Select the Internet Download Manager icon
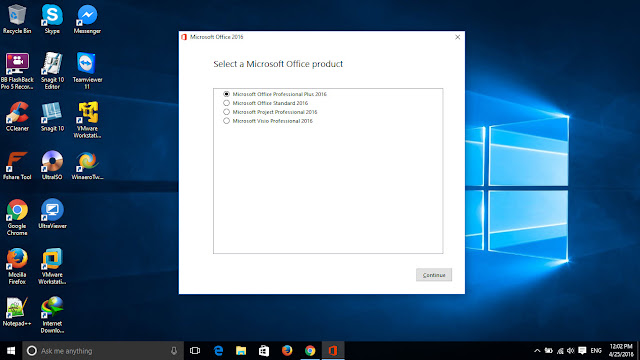This screenshot has height=360, width=640. 52,315
